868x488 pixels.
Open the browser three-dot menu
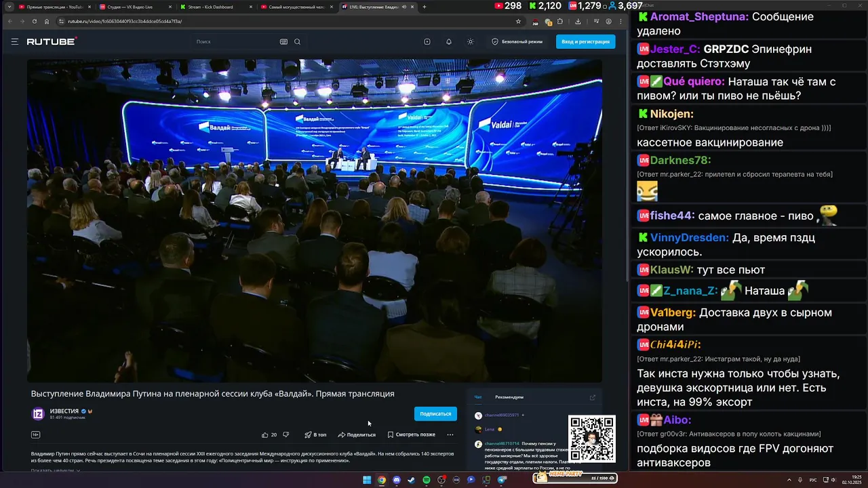pyautogui.click(x=620, y=21)
